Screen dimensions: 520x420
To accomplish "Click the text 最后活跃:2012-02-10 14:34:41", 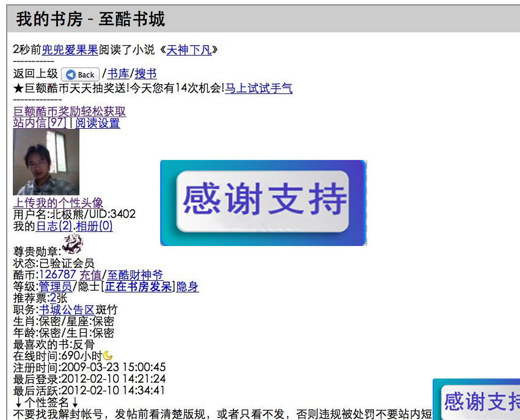I will 89,391.
